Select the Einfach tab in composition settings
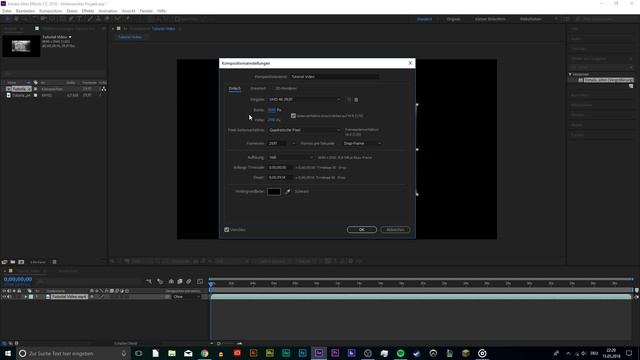The width and height of the screenshot is (640, 360). [x=235, y=88]
